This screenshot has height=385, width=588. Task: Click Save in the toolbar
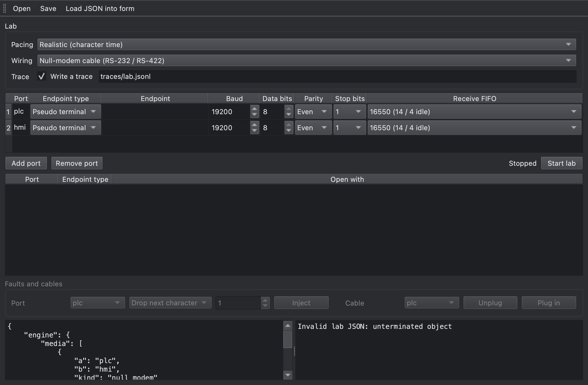point(48,9)
